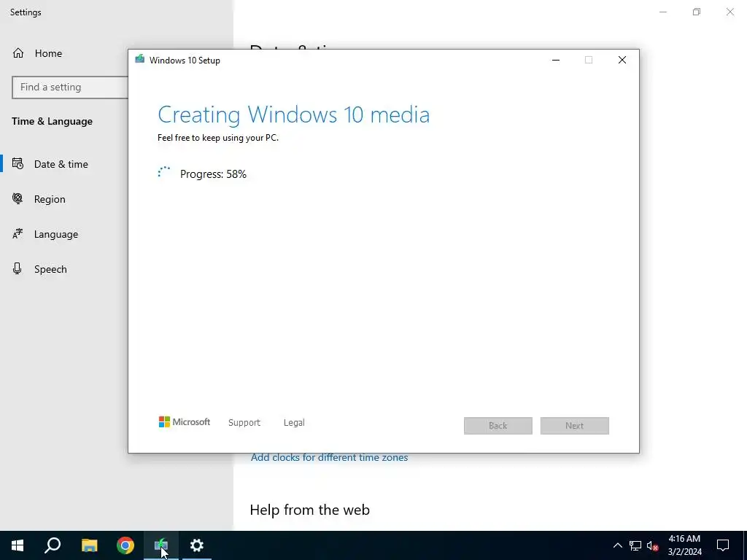Restore down the Settings window
Image resolution: width=747 pixels, height=560 pixels.
(x=697, y=12)
